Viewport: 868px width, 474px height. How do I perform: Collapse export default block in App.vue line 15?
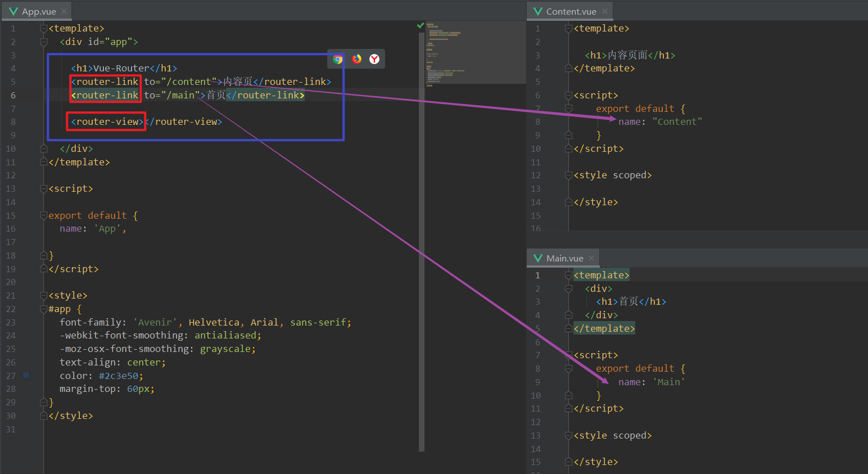click(x=44, y=215)
